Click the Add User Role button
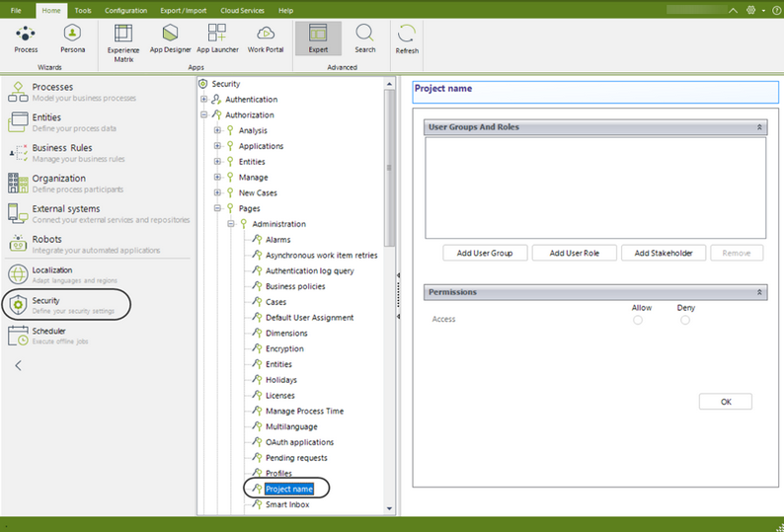This screenshot has height=532, width=784. (x=574, y=253)
